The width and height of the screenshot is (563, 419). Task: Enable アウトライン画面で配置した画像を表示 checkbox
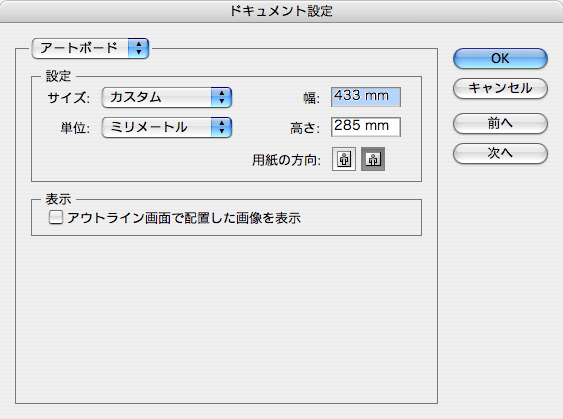click(56, 218)
